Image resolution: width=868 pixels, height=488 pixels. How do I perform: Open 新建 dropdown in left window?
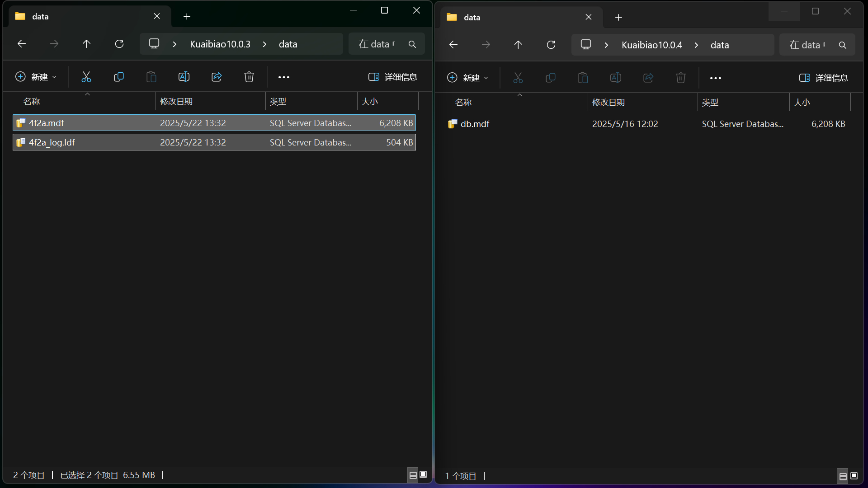coord(36,77)
